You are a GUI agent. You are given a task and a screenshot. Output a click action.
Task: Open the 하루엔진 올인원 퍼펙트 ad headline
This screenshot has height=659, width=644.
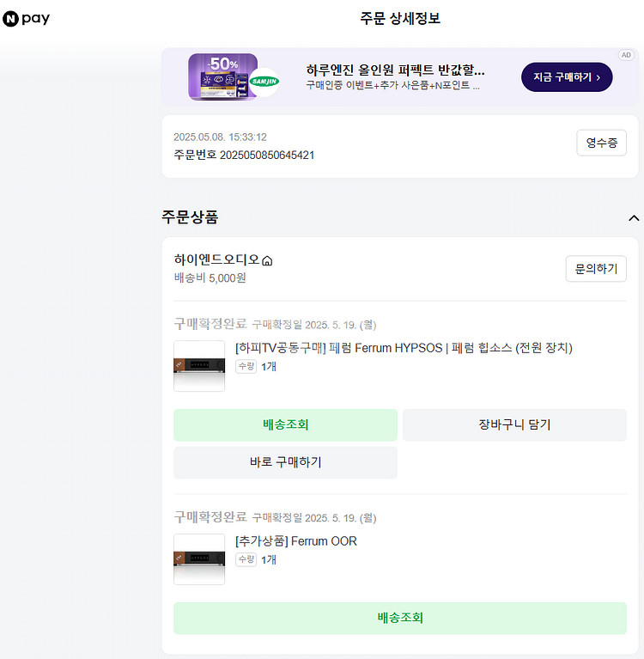395,70
